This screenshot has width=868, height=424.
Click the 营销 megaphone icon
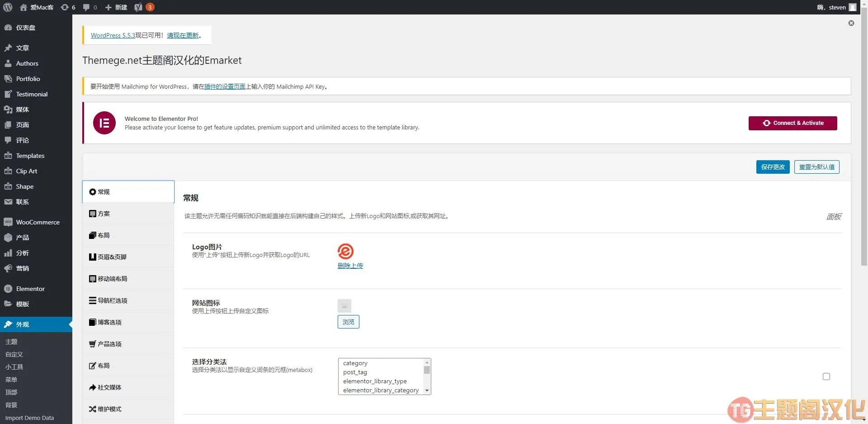(x=8, y=268)
